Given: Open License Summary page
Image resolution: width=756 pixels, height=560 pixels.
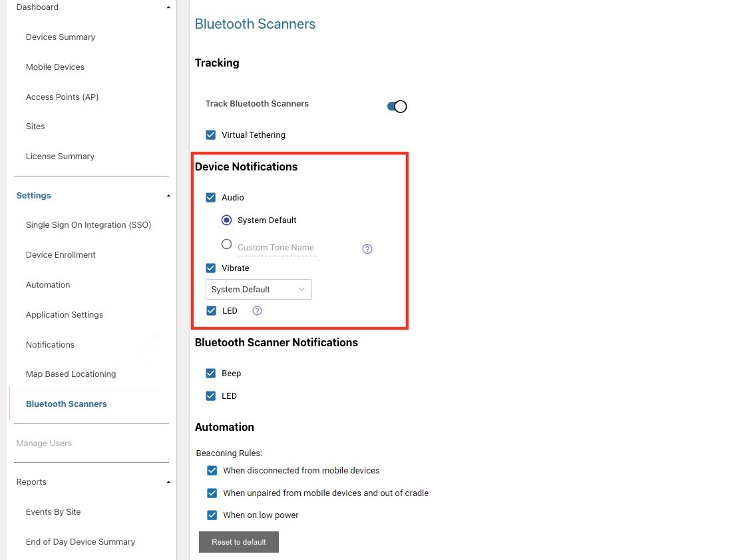Looking at the screenshot, I should coord(61,156).
